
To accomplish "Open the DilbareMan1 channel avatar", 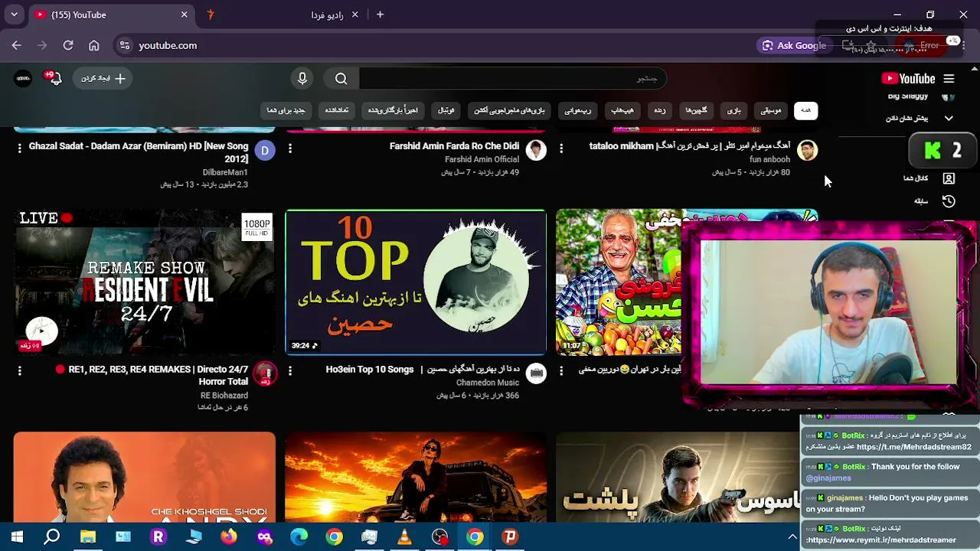I will [265, 150].
